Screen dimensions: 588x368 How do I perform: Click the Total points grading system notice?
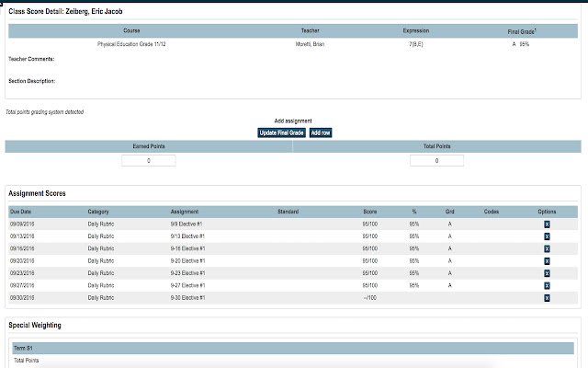pyautogui.click(x=44, y=112)
